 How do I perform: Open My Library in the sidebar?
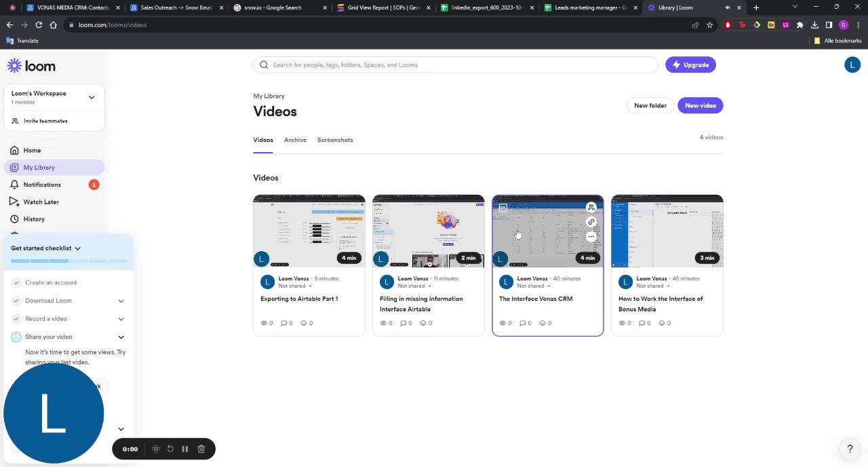coord(54,167)
